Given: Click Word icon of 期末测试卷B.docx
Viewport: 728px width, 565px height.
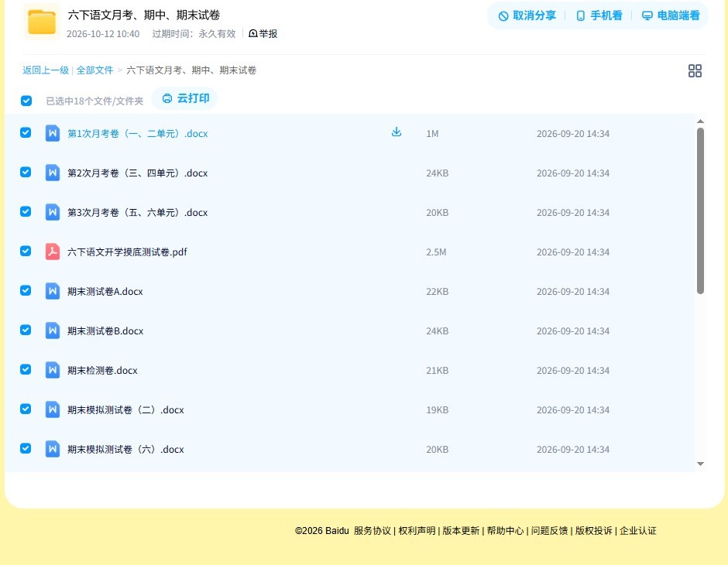Looking at the screenshot, I should click(x=53, y=330).
